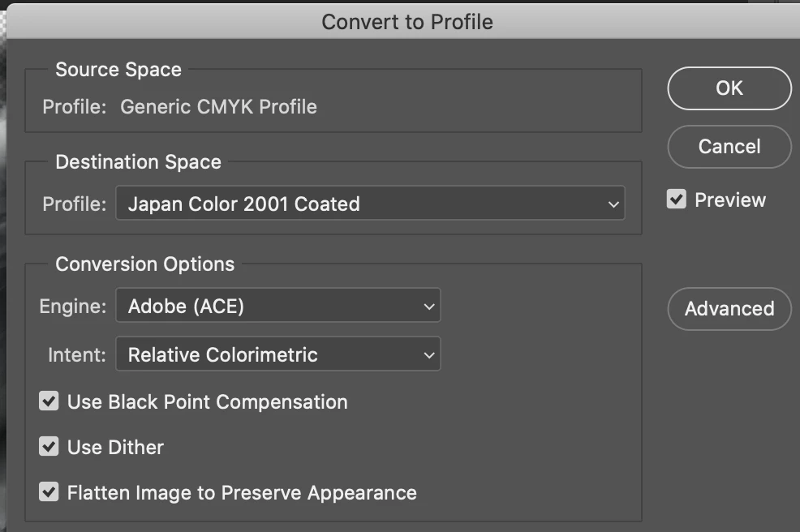Uncheck the Use Dither option
Image resolution: width=800 pixels, height=532 pixels.
click(x=49, y=447)
